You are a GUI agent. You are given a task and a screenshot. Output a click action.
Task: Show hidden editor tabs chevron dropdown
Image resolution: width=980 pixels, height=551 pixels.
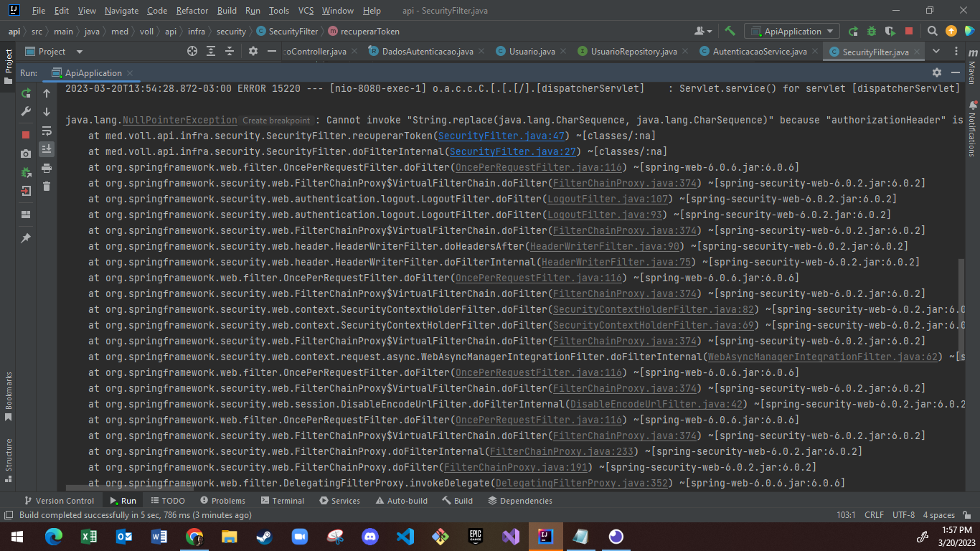[936, 52]
